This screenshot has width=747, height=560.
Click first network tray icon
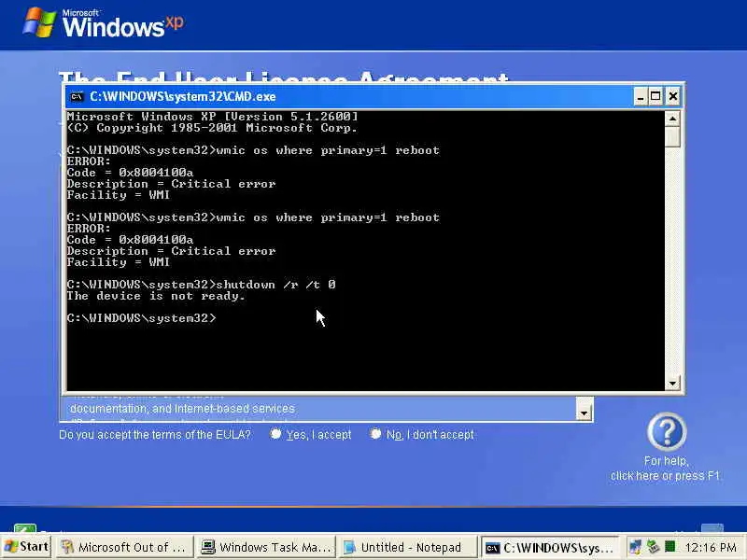(x=635, y=547)
